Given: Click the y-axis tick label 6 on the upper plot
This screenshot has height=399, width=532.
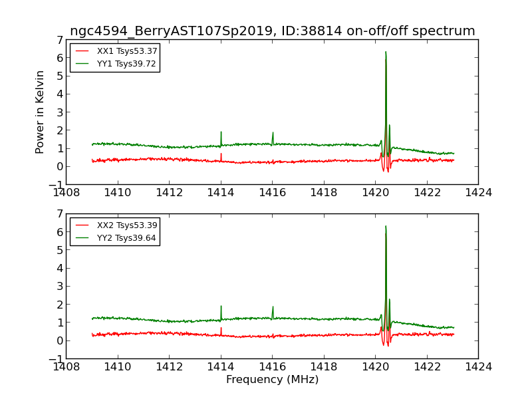Looking at the screenshot, I should tap(60, 58).
